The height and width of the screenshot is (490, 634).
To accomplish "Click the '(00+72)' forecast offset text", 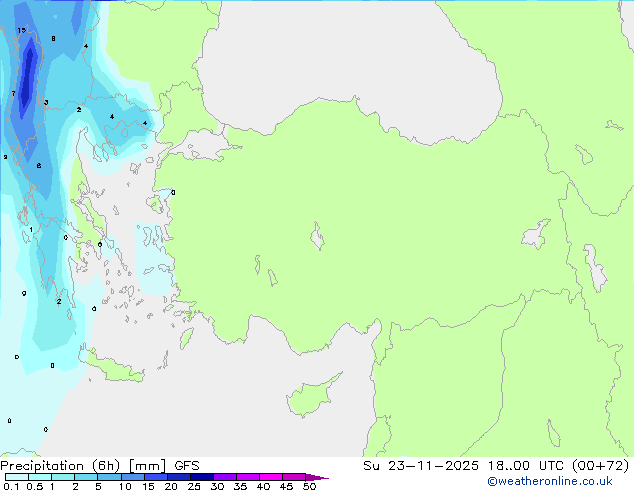I will [600, 466].
